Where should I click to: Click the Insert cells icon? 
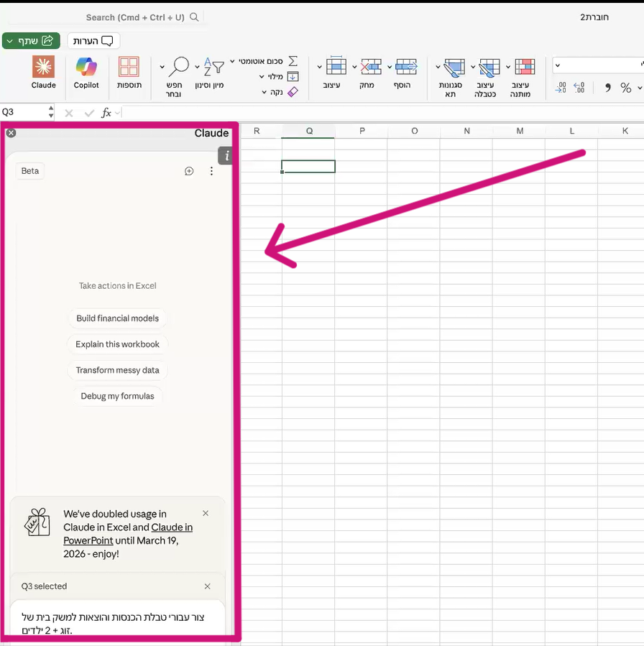point(406,66)
